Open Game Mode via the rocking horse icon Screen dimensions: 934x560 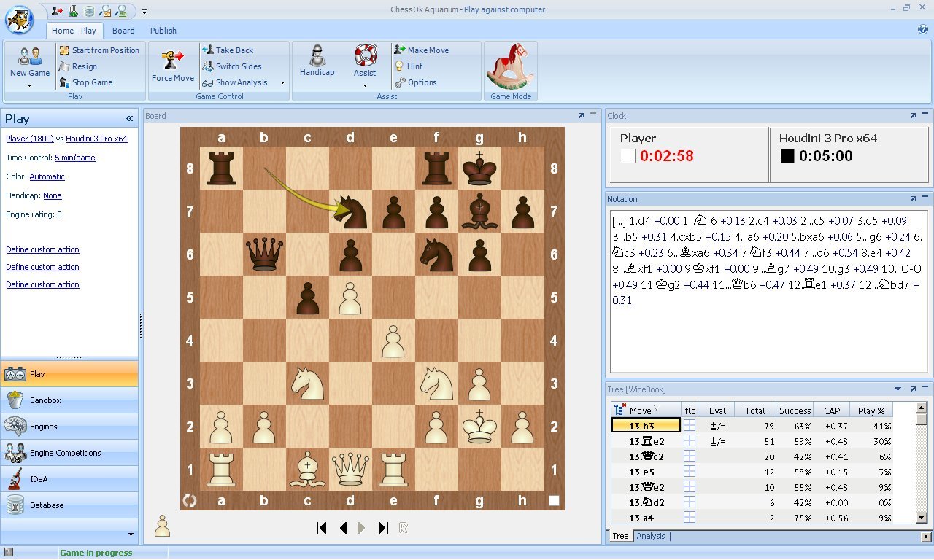(x=511, y=66)
